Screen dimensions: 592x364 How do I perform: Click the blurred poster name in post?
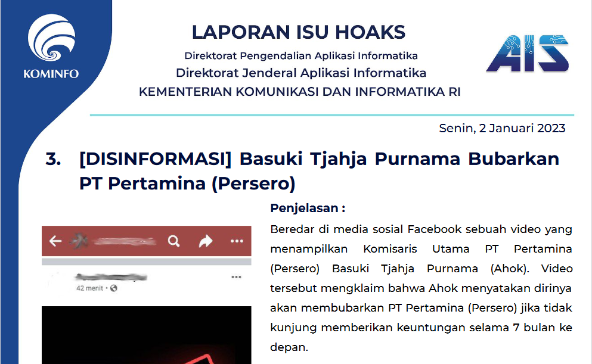click(111, 277)
